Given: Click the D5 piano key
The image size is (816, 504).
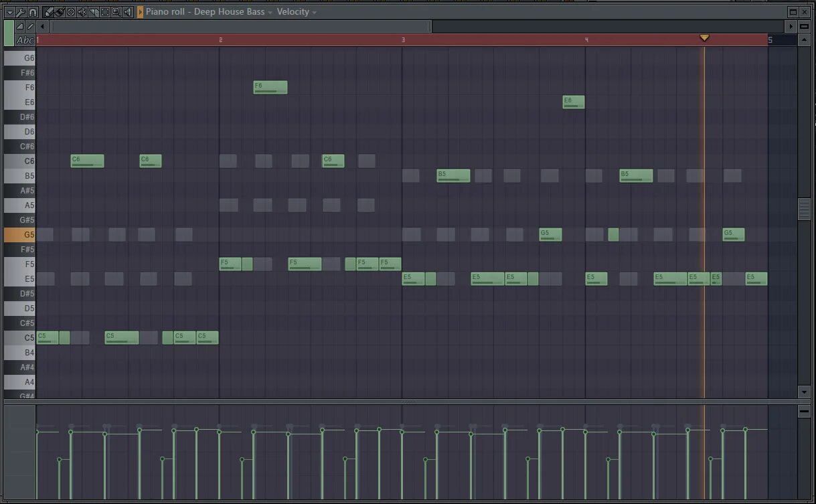Looking at the screenshot, I should click(x=19, y=309).
